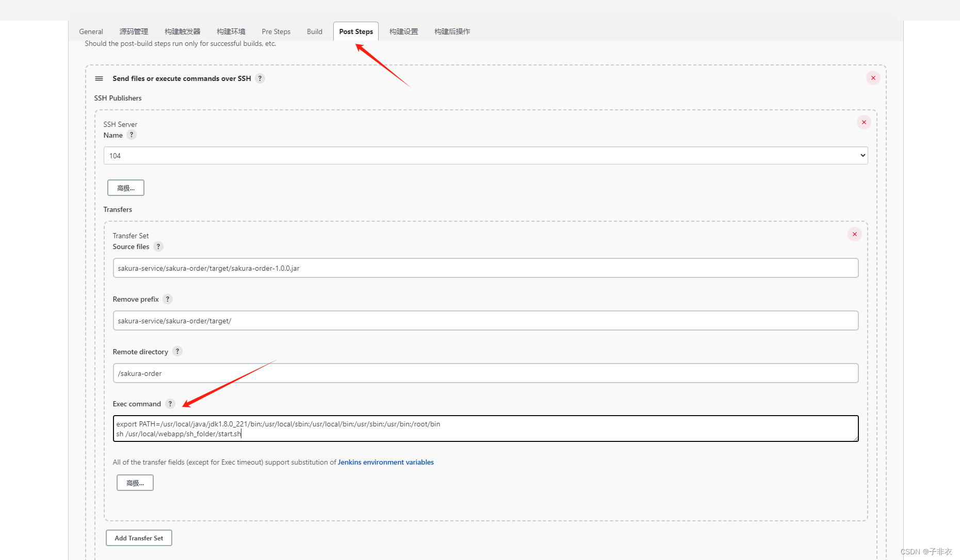This screenshot has width=960, height=560.
Task: Open the SSH Server Name dropdown
Action: (485, 155)
